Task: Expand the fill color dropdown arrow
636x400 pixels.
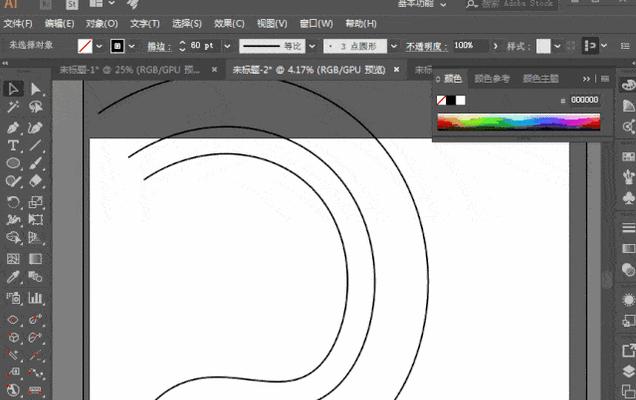Action: tap(99, 46)
